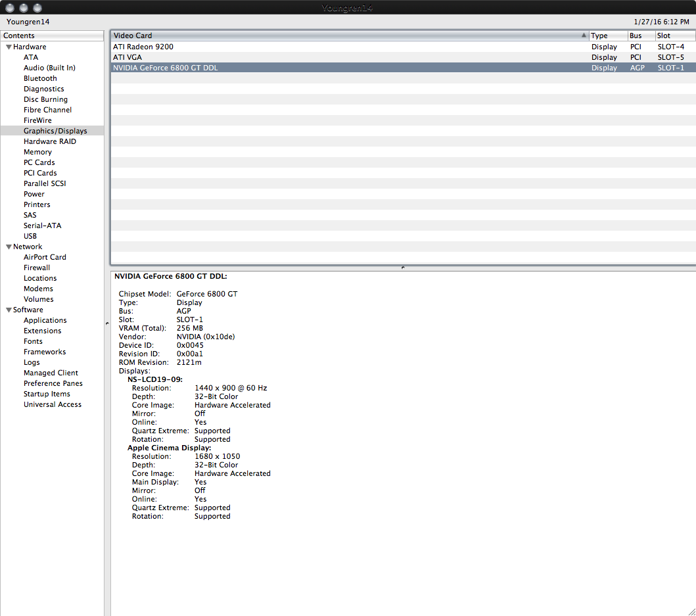Viewport: 696px width, 616px height.
Task: Click the window resize grip corner
Action: point(691,611)
